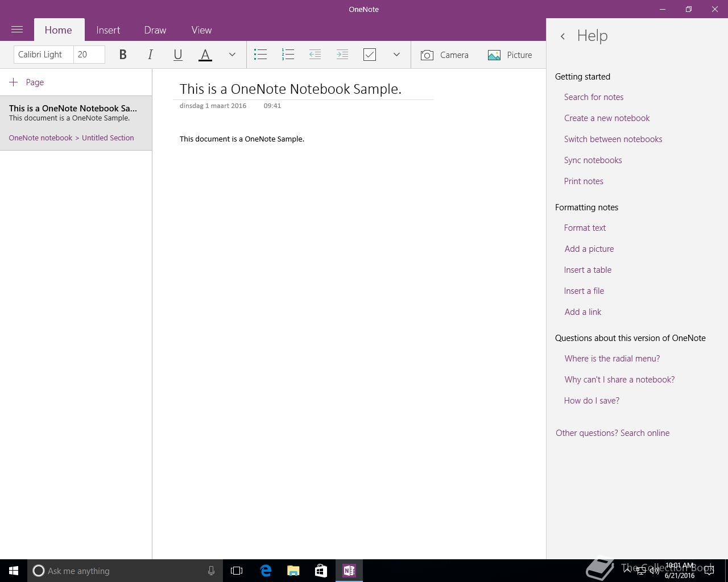Viewport: 728px width, 582px height.
Task: Select the OneNote Notebook Sample page entry
Action: 76,123
